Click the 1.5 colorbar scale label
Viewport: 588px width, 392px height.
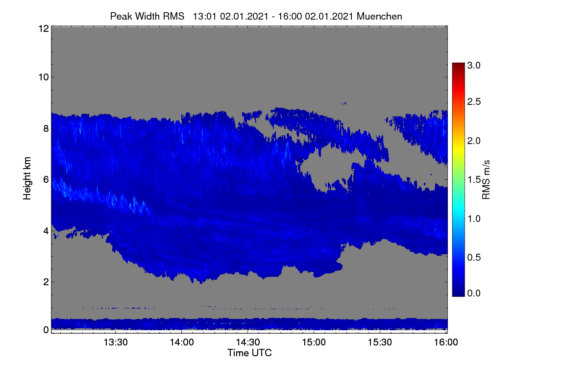tap(474, 180)
